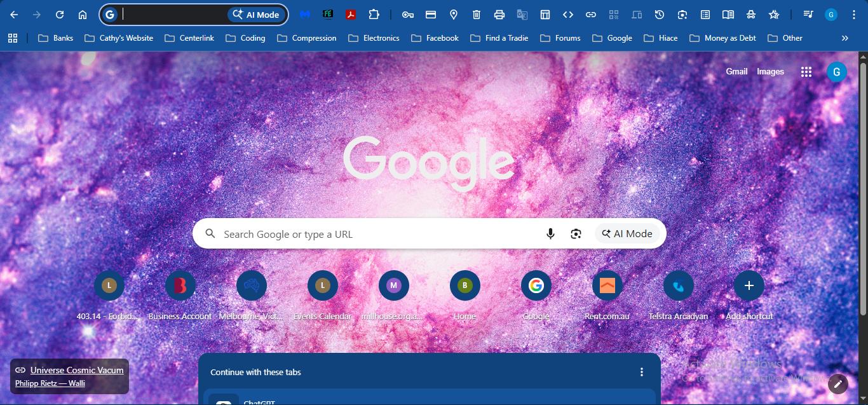The height and width of the screenshot is (405, 868).
Task: Open the FE extension icon
Action: point(328,15)
